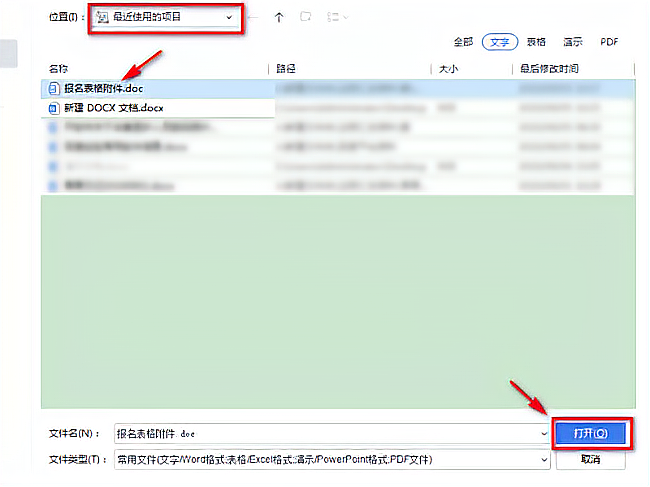This screenshot has height=487, width=650.
Task: Create a new folder icon
Action: coord(306,17)
